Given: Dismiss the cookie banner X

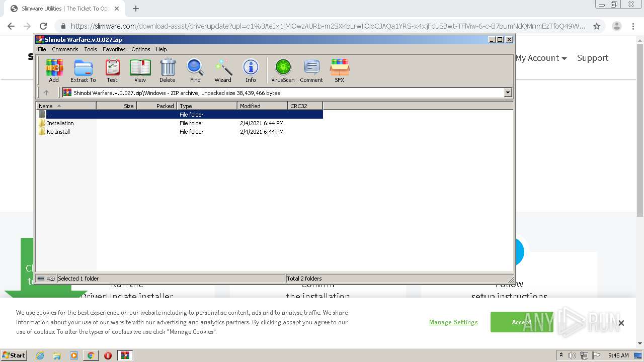Looking at the screenshot, I should coord(621,323).
